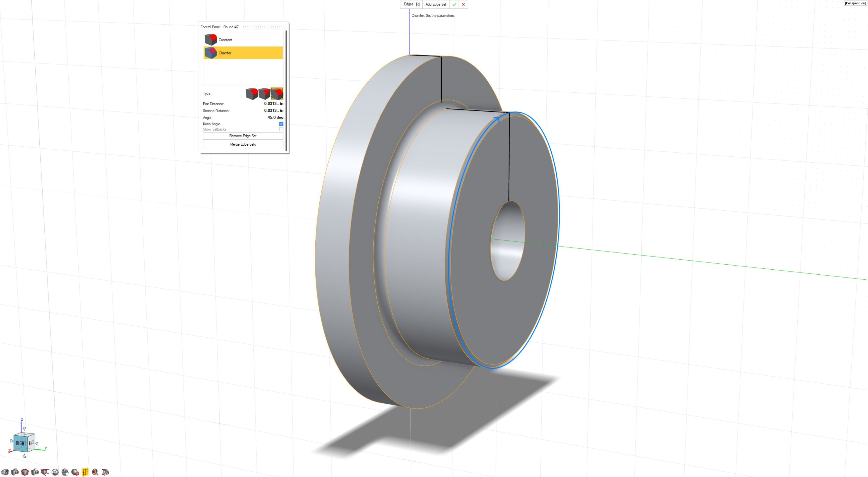Click the arrow above the view cube

[24, 429]
